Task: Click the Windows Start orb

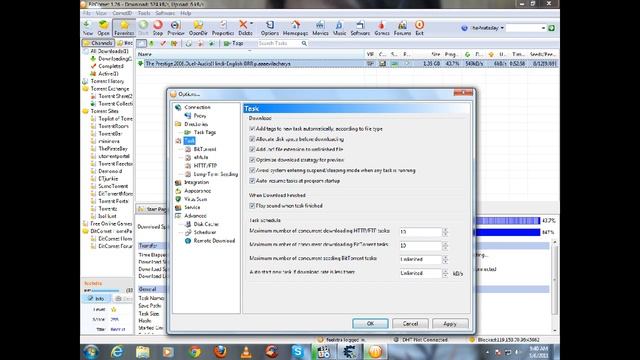Action: tap(91, 351)
